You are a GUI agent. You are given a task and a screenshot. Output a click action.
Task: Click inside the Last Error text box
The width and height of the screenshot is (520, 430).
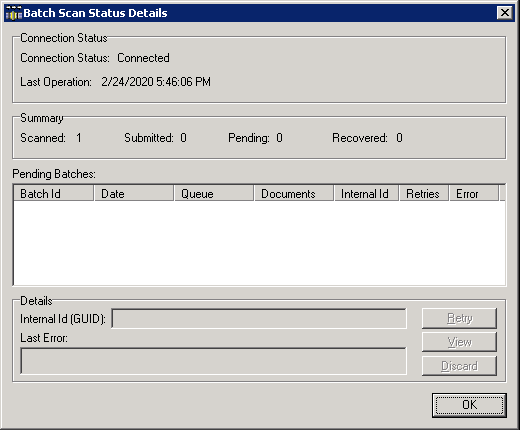click(213, 361)
